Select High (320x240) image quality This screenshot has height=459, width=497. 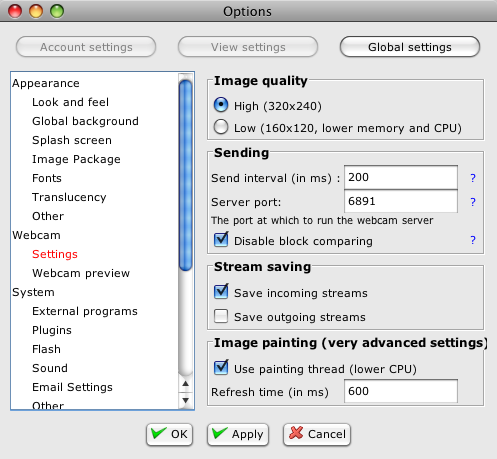pos(221,105)
